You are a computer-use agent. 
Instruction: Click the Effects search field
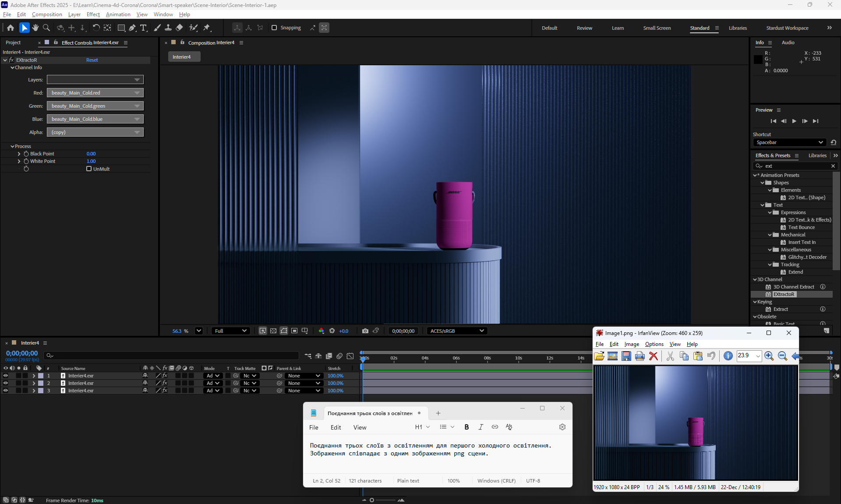796,166
